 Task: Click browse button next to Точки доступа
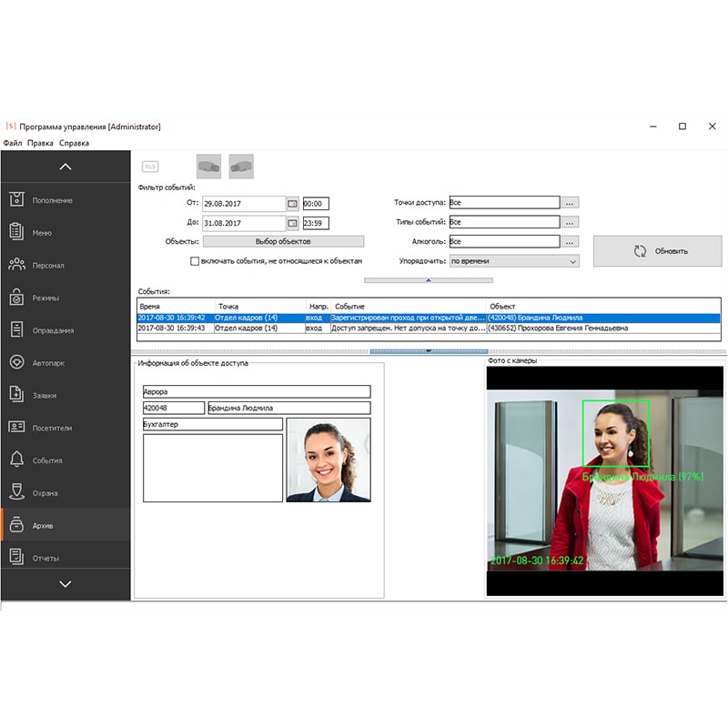click(570, 203)
